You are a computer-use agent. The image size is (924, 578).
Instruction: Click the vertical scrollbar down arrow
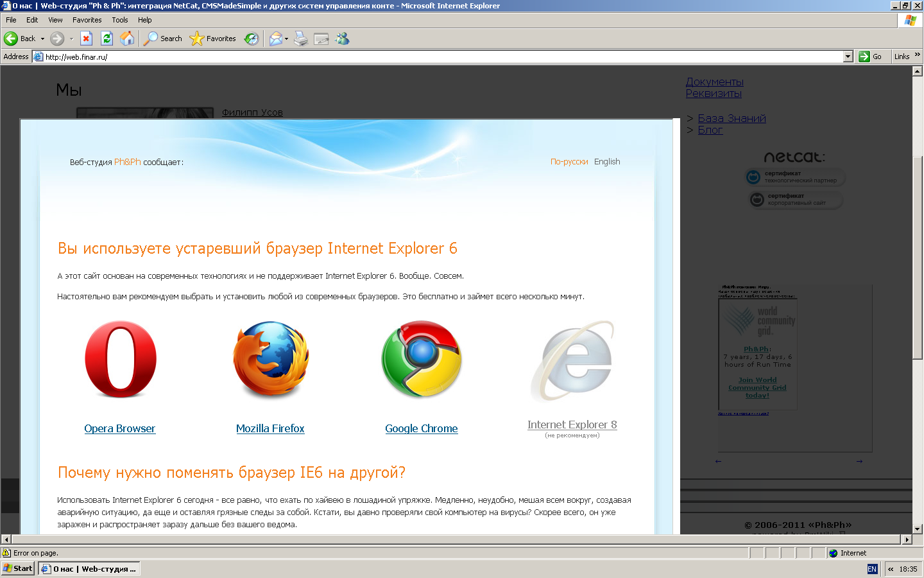(918, 529)
